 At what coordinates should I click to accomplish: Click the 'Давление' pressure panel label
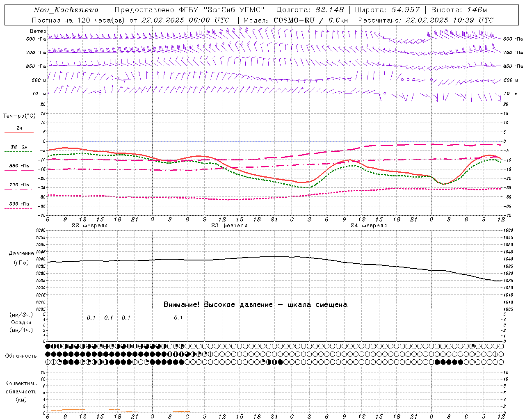[21, 253]
